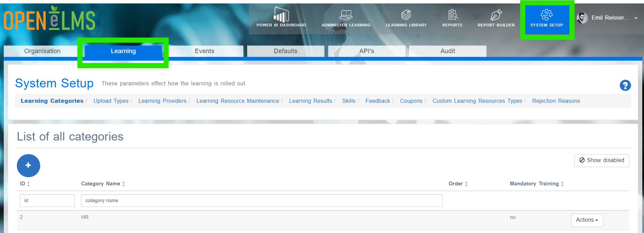Sort by Category Name column
644x233 pixels.
pyautogui.click(x=103, y=184)
